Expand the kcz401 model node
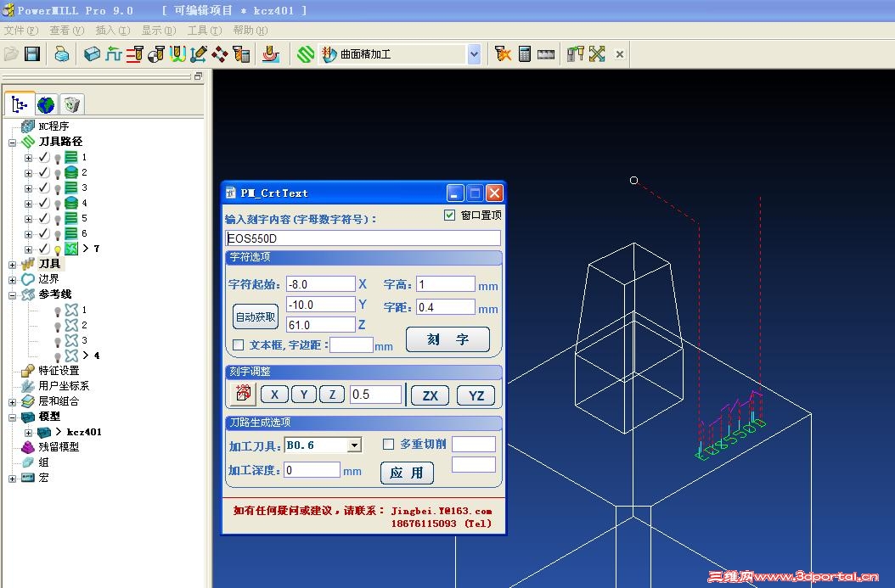 tap(28, 433)
